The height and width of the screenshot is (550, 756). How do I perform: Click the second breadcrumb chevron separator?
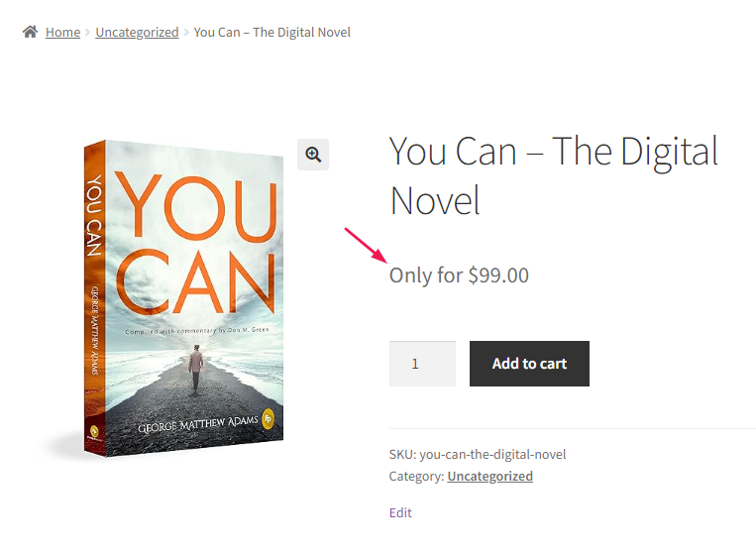tap(186, 33)
